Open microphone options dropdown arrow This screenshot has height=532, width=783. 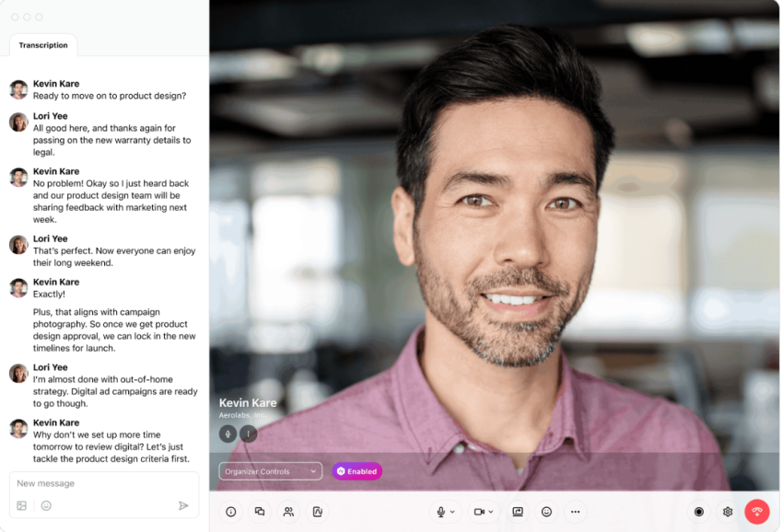[x=452, y=512]
